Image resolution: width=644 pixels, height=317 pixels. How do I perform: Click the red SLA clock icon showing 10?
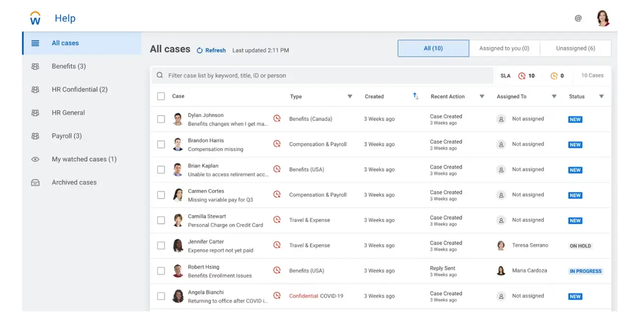523,75
